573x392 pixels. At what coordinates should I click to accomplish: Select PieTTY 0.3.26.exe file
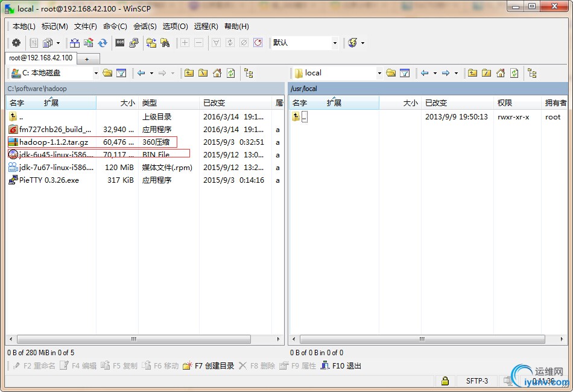(49, 180)
